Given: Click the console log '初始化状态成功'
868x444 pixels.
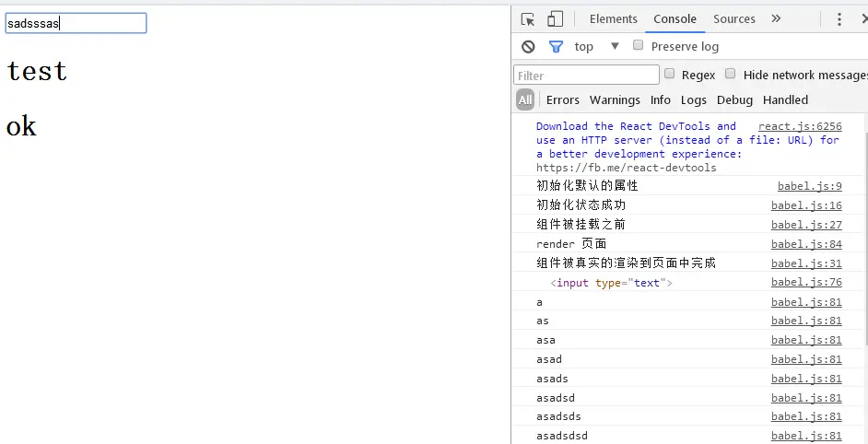Looking at the screenshot, I should point(581,205).
